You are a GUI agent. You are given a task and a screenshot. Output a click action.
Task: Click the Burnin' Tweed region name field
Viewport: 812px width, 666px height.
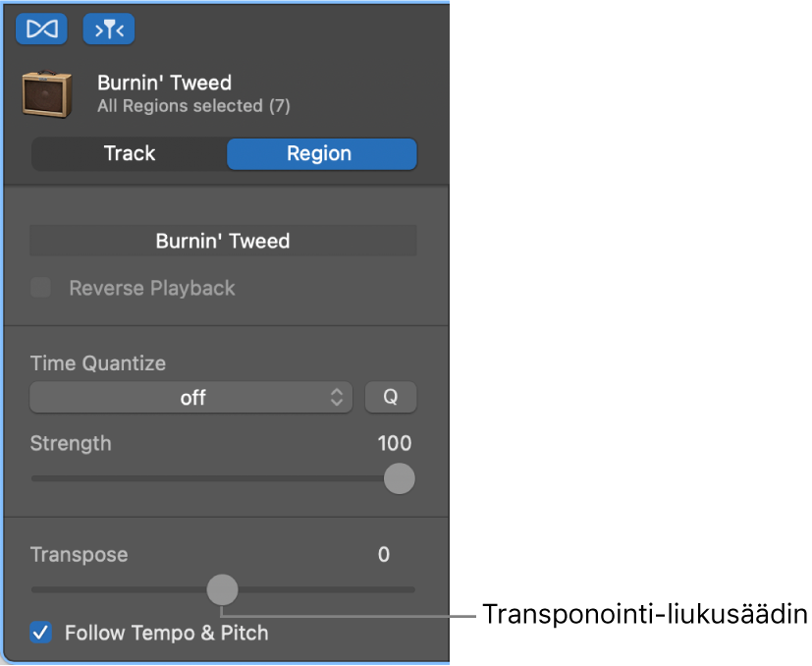pos(223,241)
